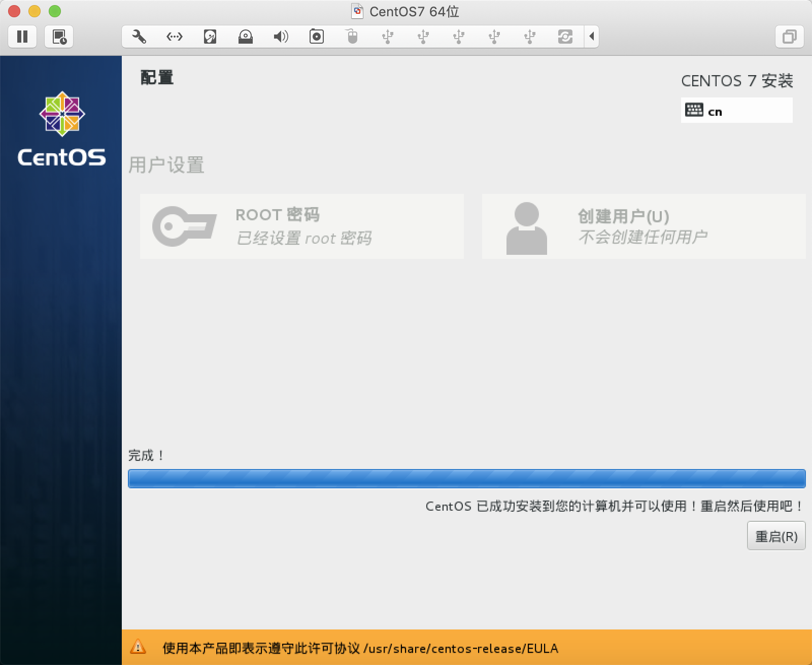
Task: Toggle the sound card speaker icon
Action: [x=281, y=37]
